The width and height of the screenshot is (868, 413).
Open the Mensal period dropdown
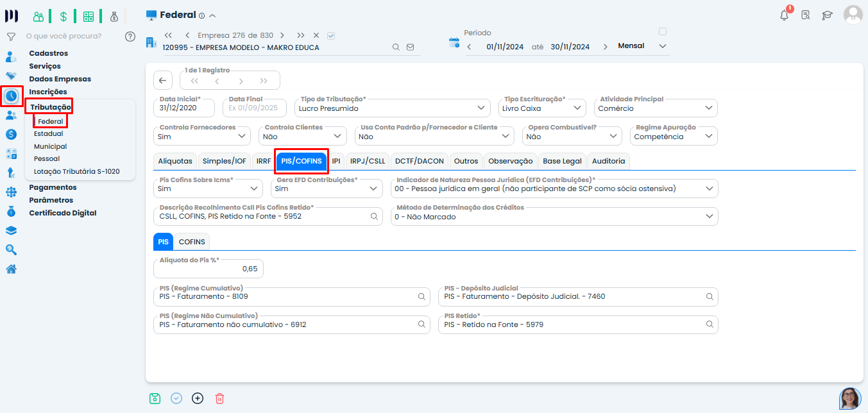(x=663, y=46)
